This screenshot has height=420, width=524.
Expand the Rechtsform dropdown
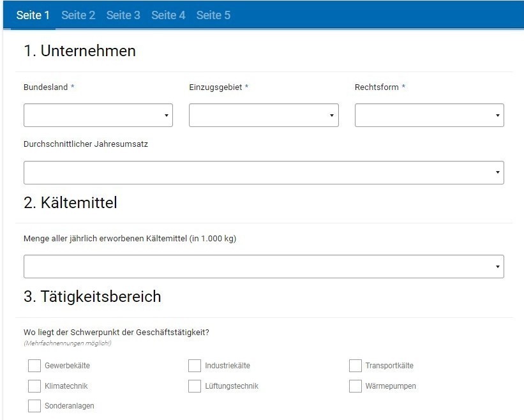430,116
